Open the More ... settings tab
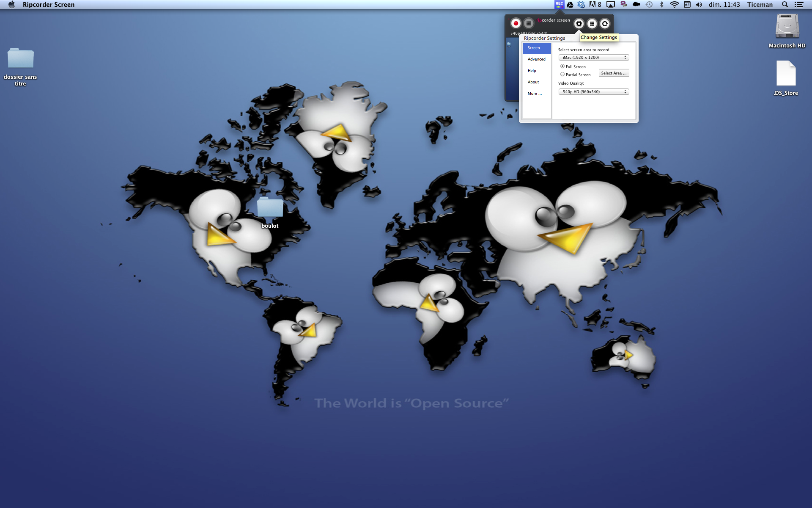 (x=537, y=94)
